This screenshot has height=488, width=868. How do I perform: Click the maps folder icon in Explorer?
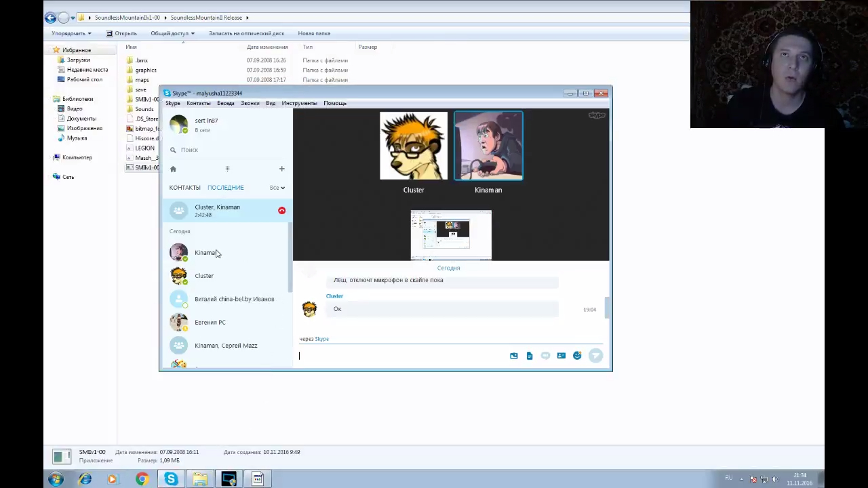coord(130,80)
